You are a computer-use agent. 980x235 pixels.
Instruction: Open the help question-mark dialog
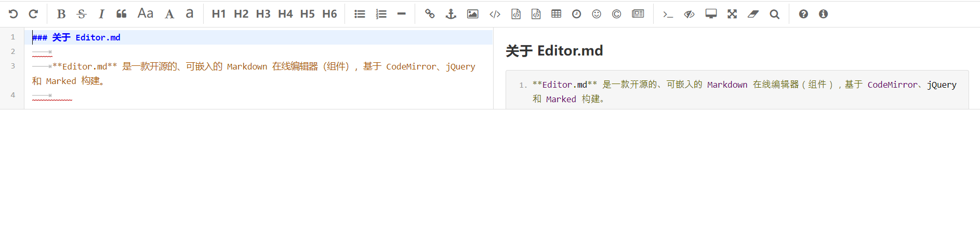click(x=803, y=14)
